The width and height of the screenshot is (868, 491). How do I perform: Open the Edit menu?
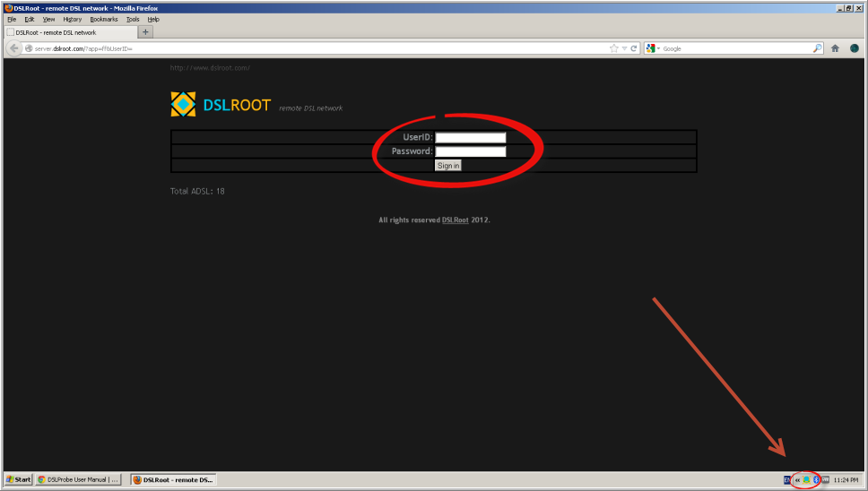30,20
